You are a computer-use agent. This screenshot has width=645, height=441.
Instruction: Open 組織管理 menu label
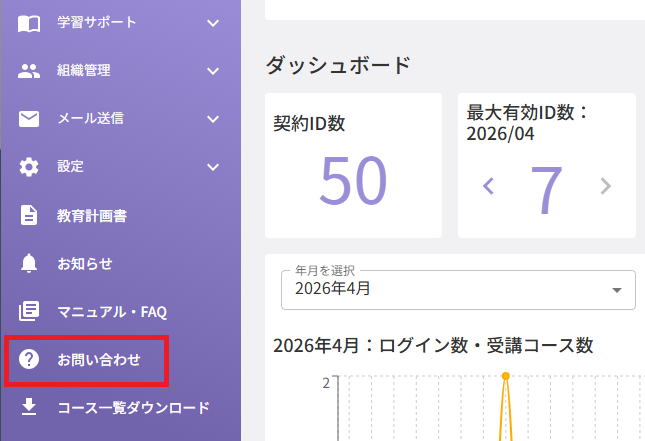tap(84, 70)
